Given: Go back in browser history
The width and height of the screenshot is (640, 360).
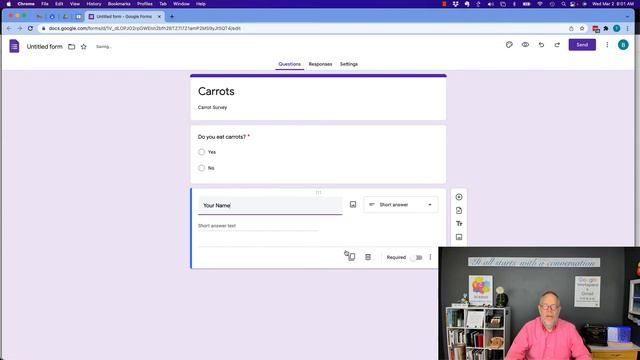Looking at the screenshot, I should pos(9,28).
